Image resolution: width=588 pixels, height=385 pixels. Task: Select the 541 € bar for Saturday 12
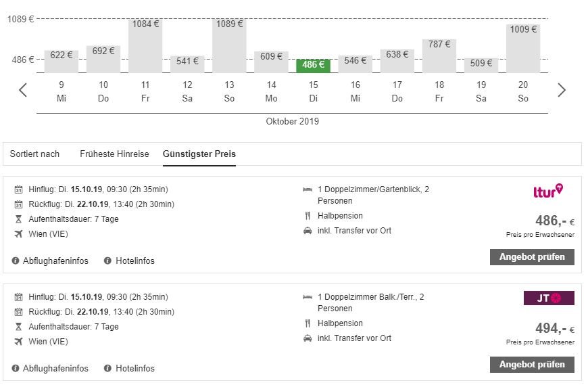(x=187, y=64)
